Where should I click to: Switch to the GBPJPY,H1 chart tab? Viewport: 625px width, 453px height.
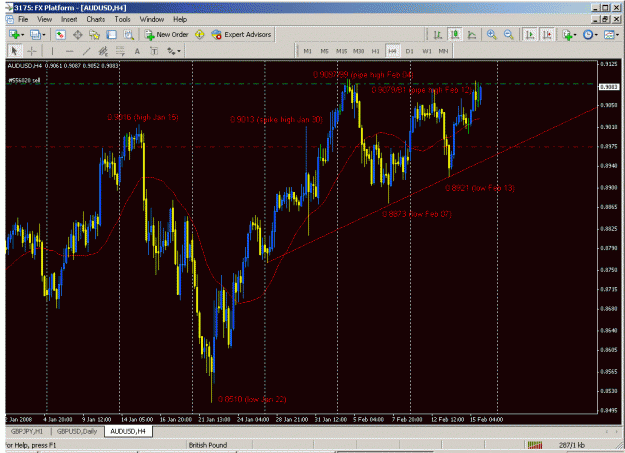click(x=27, y=431)
